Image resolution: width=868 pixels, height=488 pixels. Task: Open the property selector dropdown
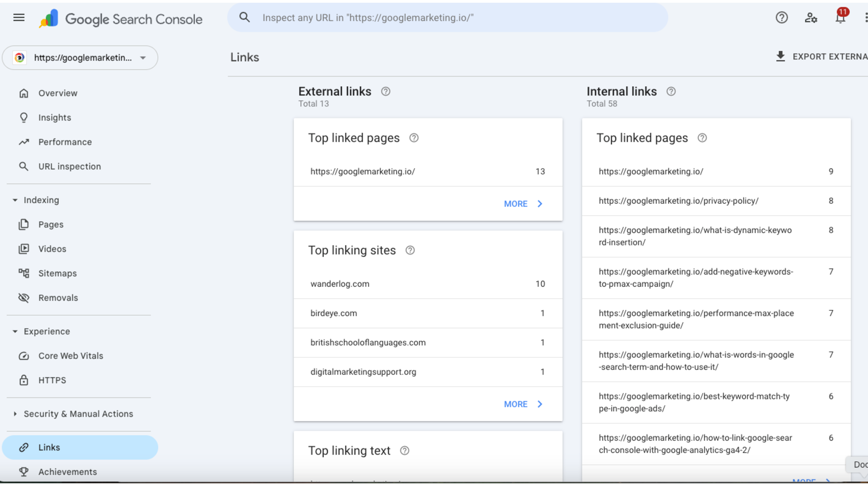[80, 58]
